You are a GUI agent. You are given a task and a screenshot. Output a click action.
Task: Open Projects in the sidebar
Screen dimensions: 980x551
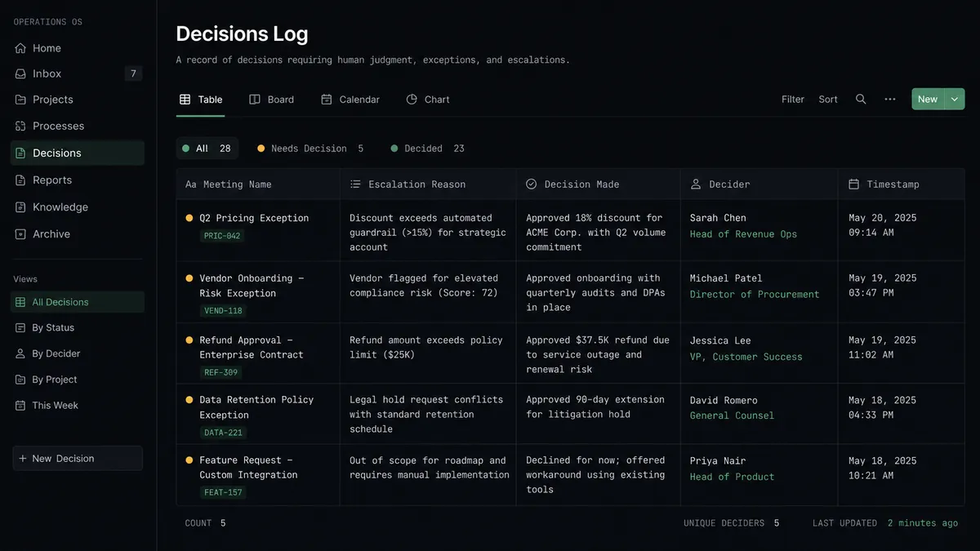coord(78,100)
